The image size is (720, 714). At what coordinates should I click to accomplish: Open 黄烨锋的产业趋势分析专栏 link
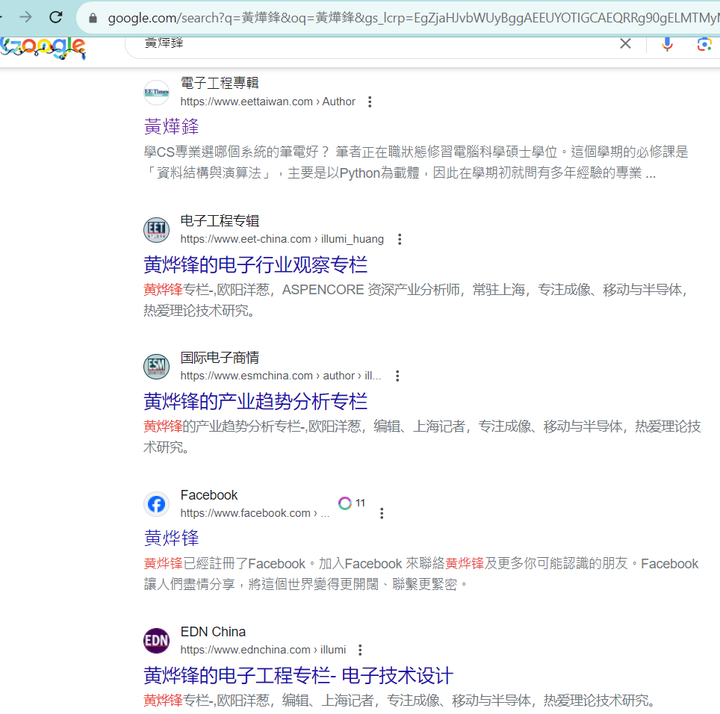pos(255,401)
